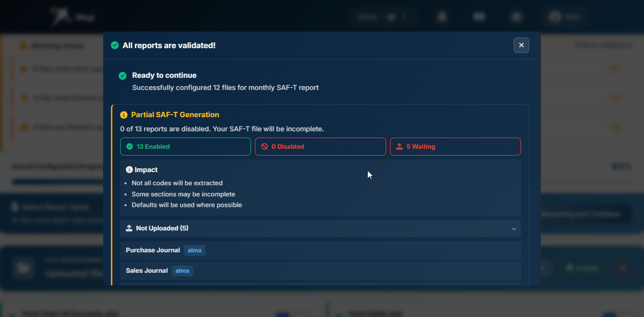
Task: Click 'Not all codes will be extracted' bullet
Action: point(177,183)
